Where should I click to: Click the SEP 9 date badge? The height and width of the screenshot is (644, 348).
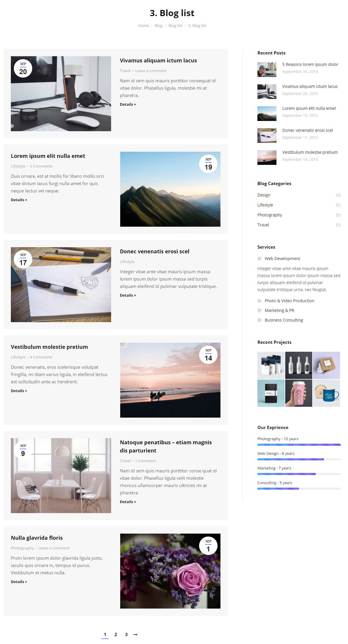tap(23, 450)
